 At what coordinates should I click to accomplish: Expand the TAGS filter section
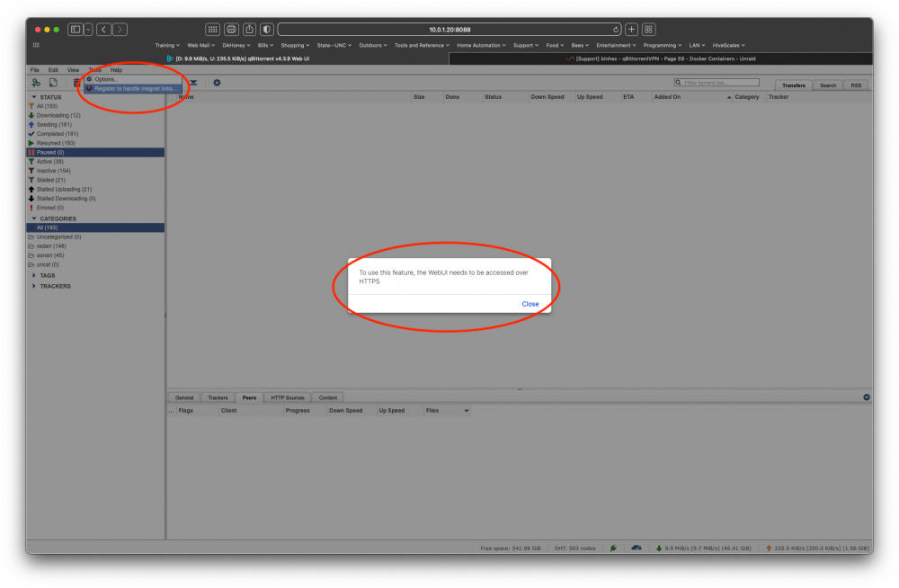34,275
